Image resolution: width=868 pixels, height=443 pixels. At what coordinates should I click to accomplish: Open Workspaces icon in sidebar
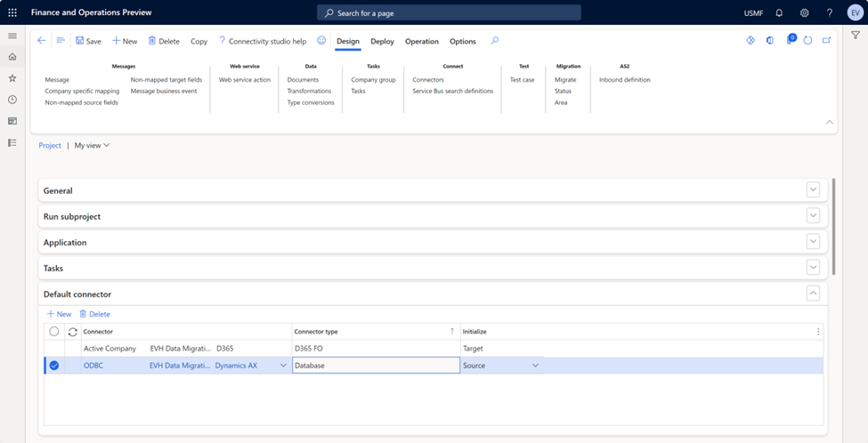tap(12, 121)
